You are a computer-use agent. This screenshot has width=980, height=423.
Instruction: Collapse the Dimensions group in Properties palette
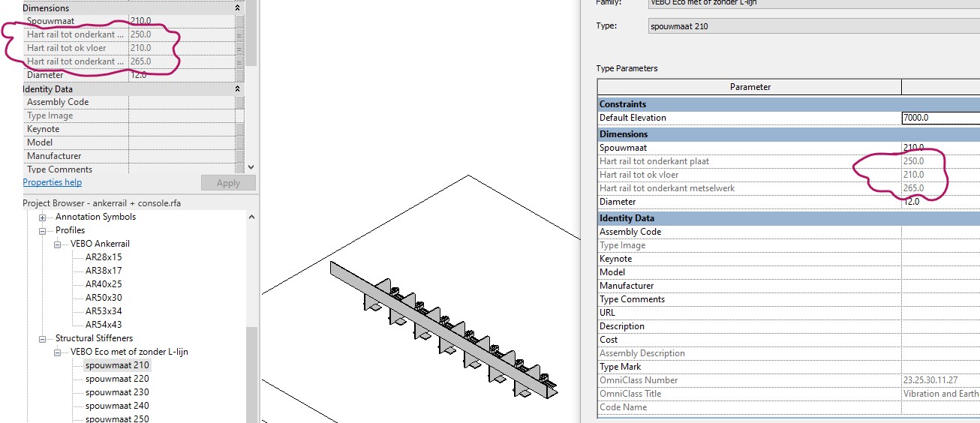[x=238, y=7]
